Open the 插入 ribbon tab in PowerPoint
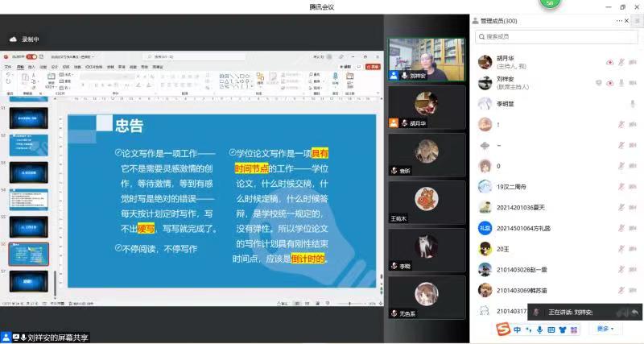 coord(31,68)
